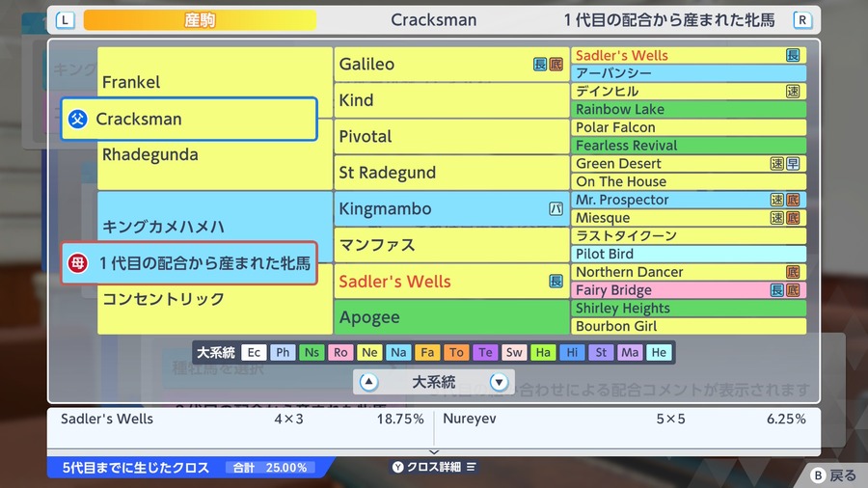The image size is (868, 488).
Task: Select Frankel in the pedigree
Action: [131, 82]
